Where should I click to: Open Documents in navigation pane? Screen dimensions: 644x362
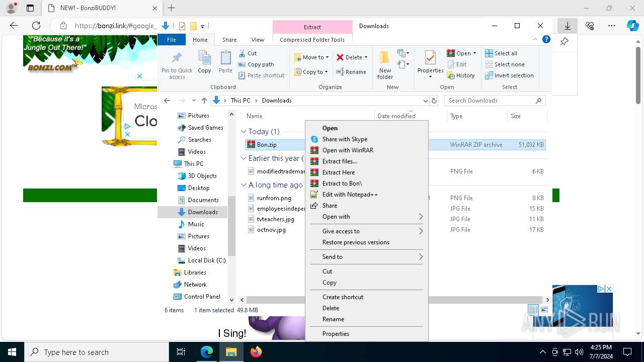tap(203, 200)
